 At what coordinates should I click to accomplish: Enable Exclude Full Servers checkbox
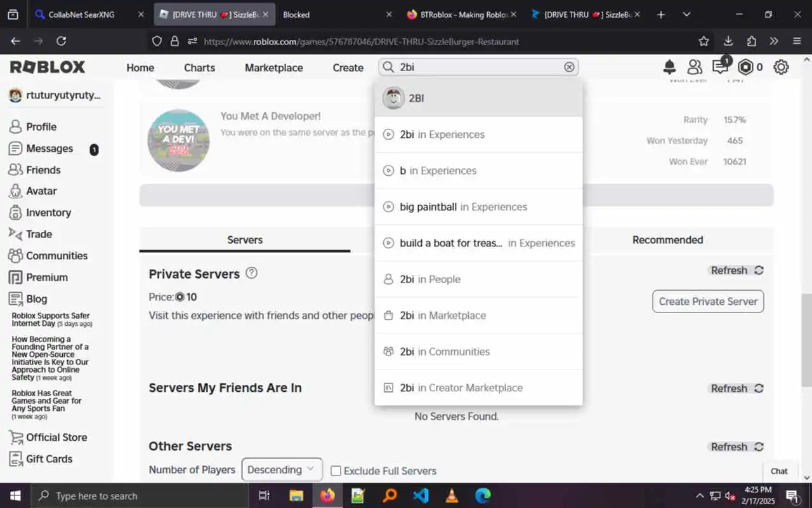(336, 471)
